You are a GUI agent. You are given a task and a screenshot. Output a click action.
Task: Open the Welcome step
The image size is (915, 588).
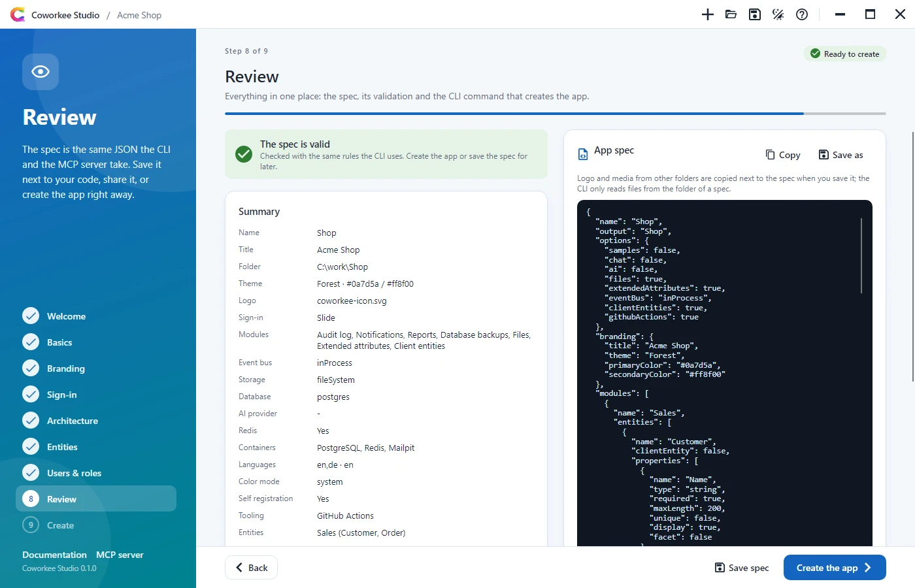pyautogui.click(x=96, y=316)
